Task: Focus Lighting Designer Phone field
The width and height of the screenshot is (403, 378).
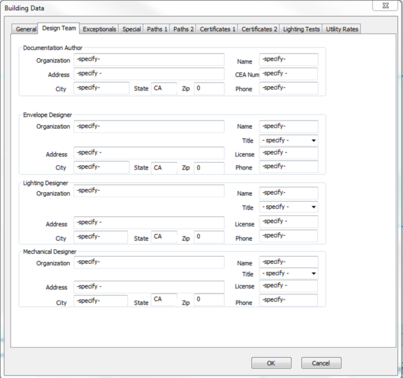Action: (x=289, y=236)
